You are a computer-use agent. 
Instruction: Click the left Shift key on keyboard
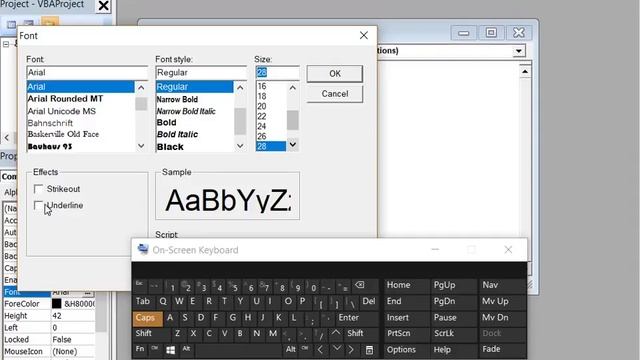[144, 333]
